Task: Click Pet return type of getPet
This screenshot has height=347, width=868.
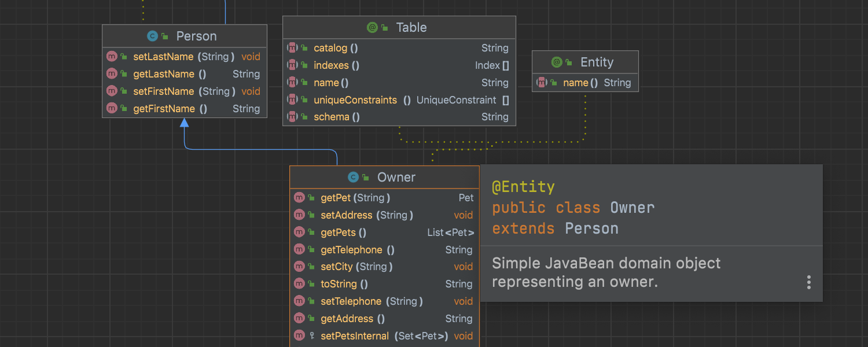Action: pyautogui.click(x=466, y=198)
